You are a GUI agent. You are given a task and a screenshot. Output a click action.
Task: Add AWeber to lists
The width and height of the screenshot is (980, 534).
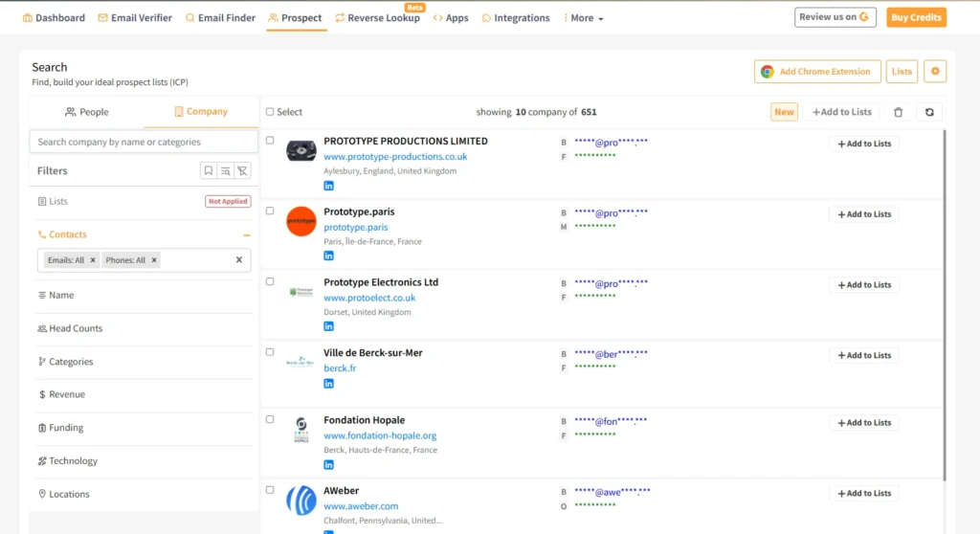pos(864,494)
